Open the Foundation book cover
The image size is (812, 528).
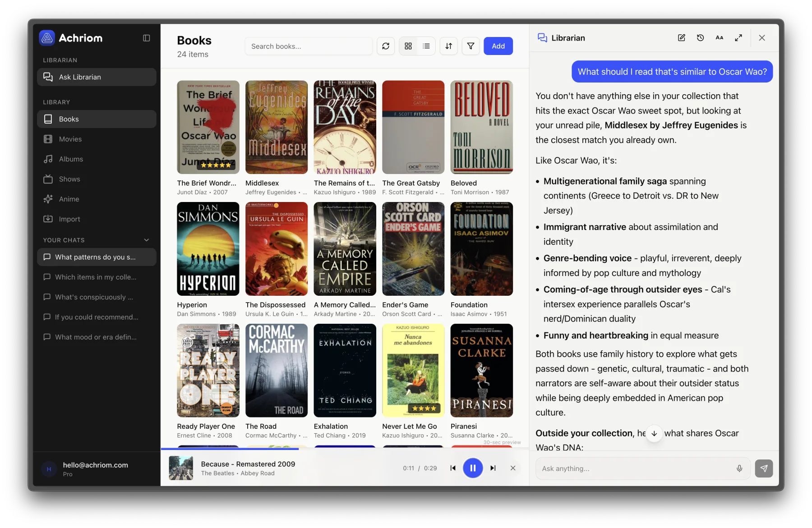click(x=482, y=249)
